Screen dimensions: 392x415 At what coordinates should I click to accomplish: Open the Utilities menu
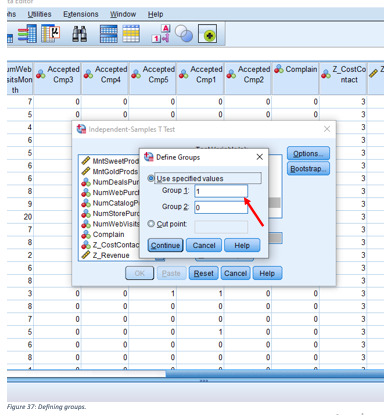(x=39, y=14)
